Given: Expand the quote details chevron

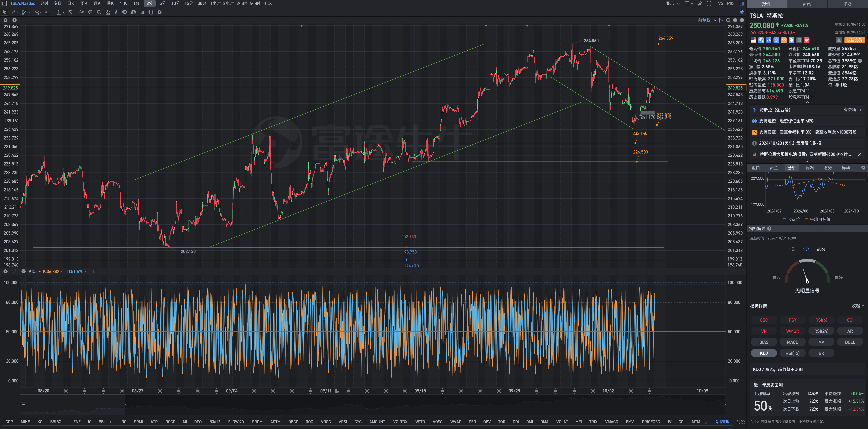Looking at the screenshot, I should point(807,102).
